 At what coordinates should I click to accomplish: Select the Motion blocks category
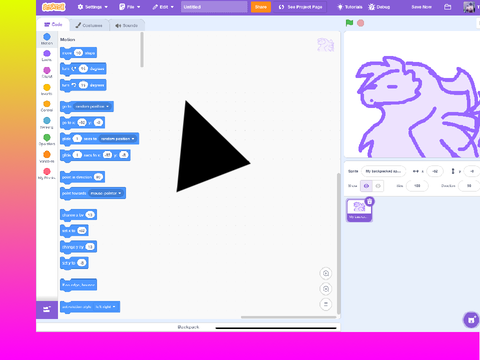click(47, 39)
